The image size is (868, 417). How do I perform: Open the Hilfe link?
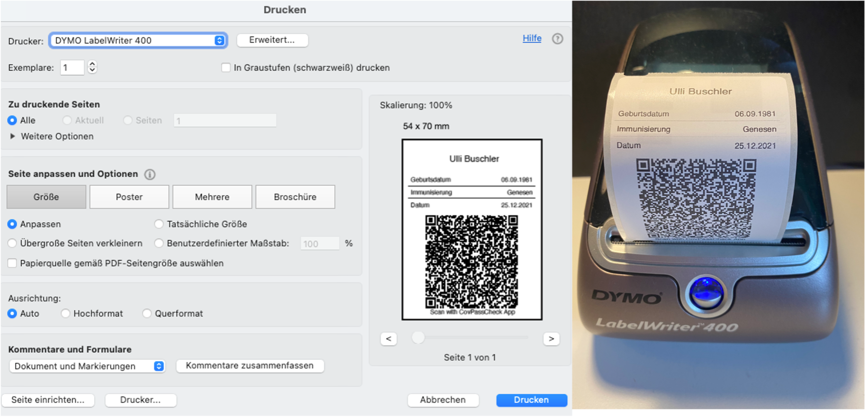pos(532,38)
